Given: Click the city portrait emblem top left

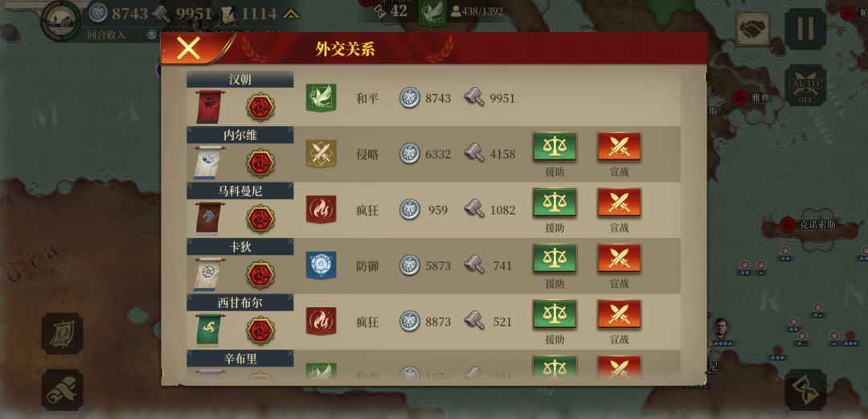Looking at the screenshot, I should 62,20.
